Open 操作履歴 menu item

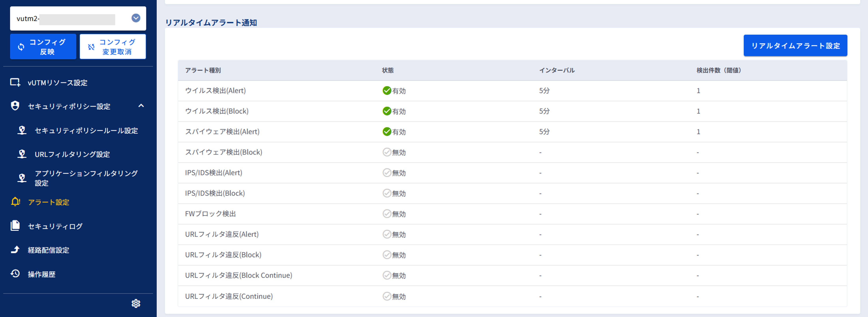click(41, 274)
